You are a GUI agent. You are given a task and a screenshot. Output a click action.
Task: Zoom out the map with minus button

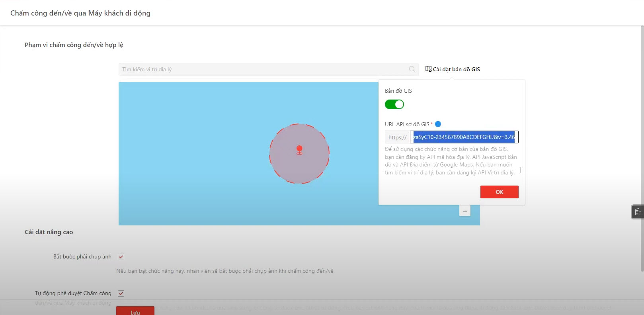tap(464, 211)
